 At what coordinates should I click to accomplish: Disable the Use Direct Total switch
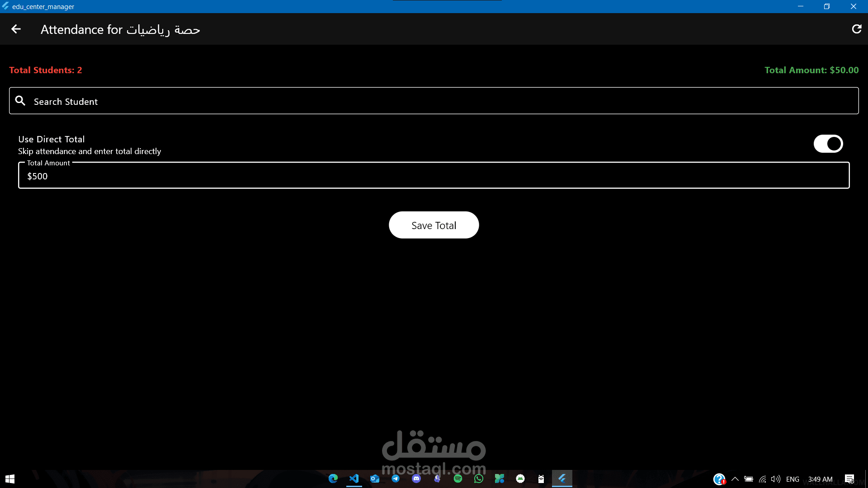pyautogui.click(x=828, y=144)
